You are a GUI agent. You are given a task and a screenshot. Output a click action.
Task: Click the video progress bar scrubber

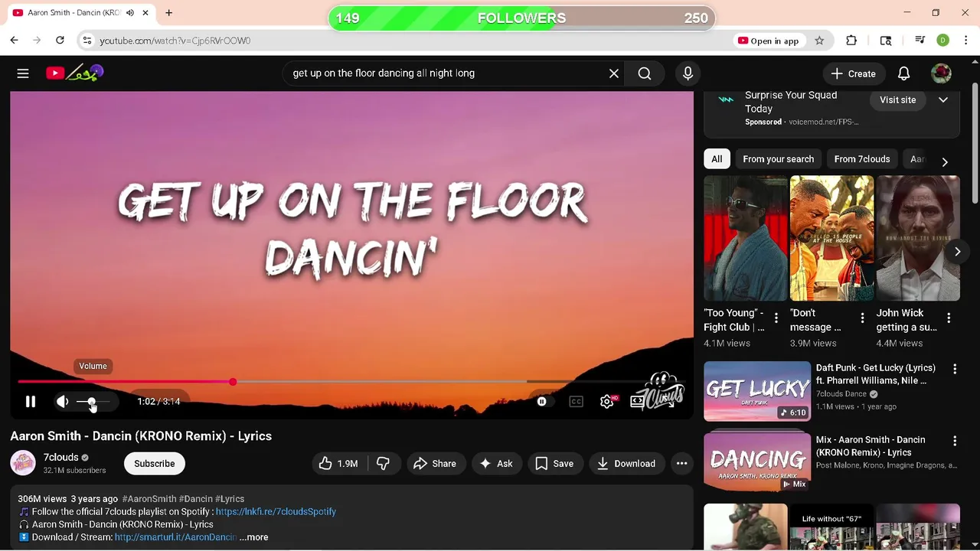pyautogui.click(x=232, y=381)
